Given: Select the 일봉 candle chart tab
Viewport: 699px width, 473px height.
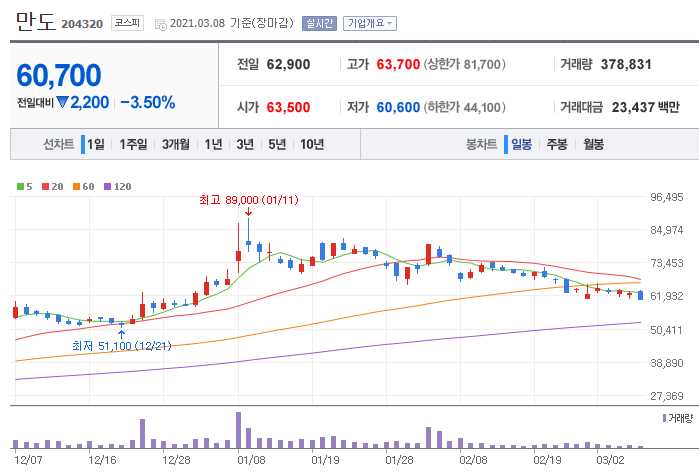Looking at the screenshot, I should (x=521, y=144).
